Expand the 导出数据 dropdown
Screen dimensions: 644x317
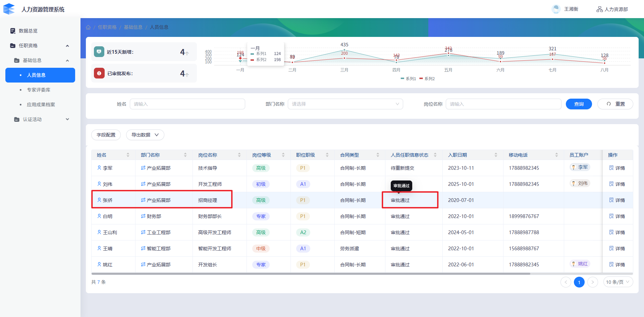tap(145, 135)
